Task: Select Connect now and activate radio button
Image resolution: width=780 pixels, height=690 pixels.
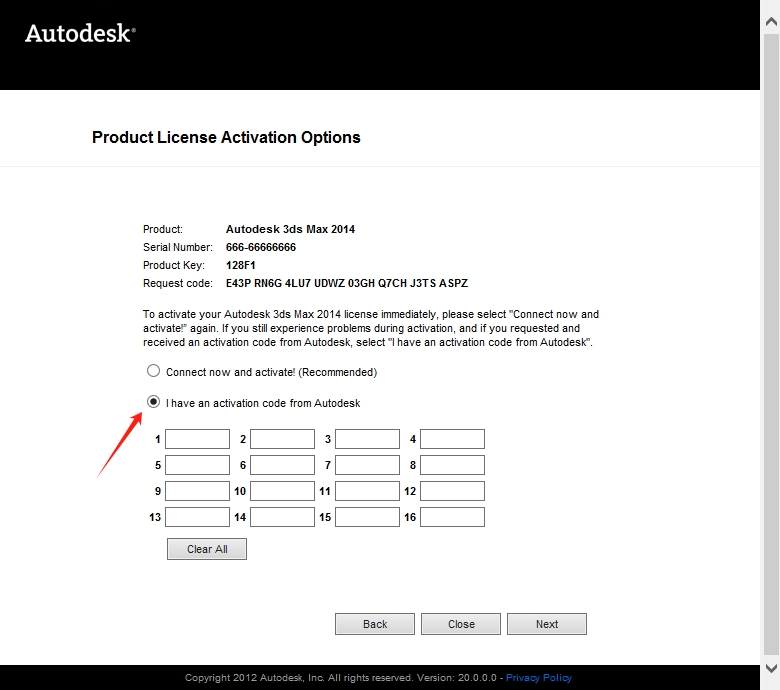Action: [153, 371]
